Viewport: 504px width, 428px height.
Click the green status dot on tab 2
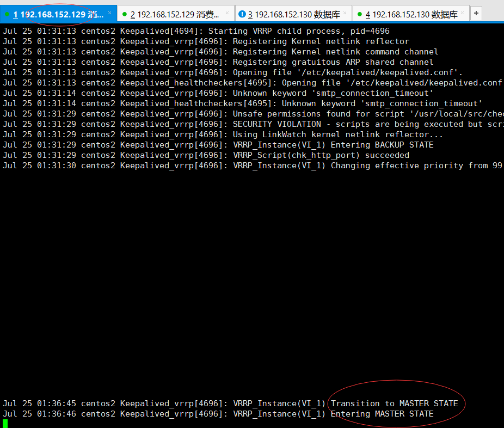coord(125,14)
